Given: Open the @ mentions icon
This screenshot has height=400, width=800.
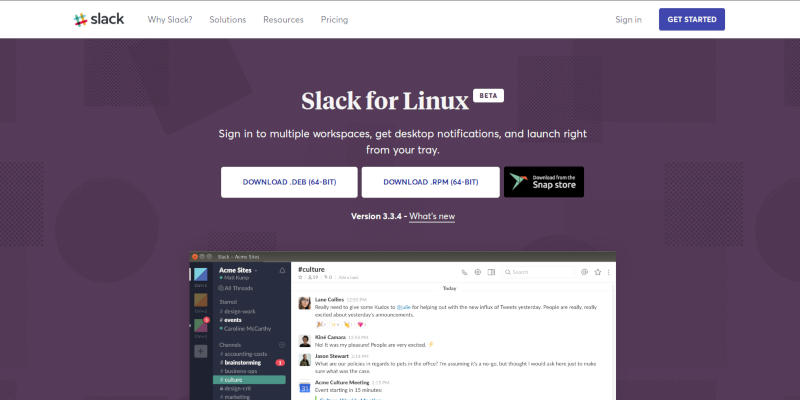Looking at the screenshot, I should [x=585, y=272].
